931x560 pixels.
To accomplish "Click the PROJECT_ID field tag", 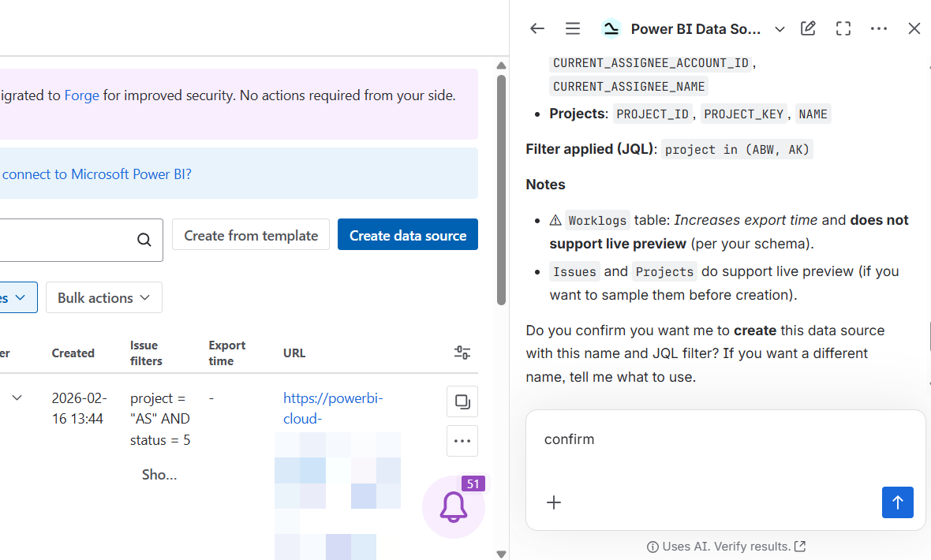I will point(652,114).
